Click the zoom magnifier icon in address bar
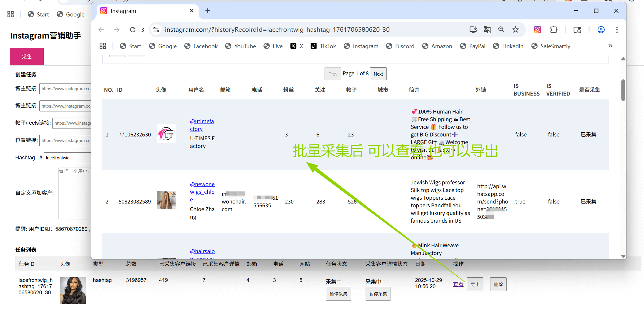644x322 pixels. pyautogui.click(x=501, y=30)
